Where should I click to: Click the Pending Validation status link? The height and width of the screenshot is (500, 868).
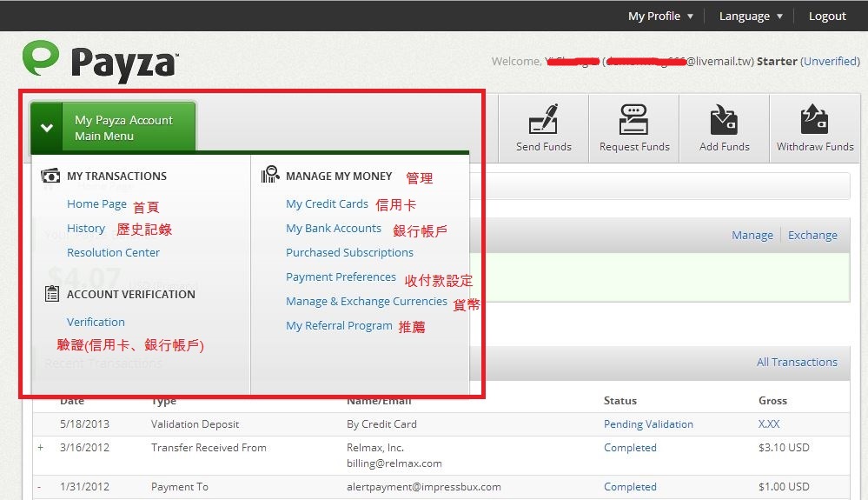coord(648,424)
